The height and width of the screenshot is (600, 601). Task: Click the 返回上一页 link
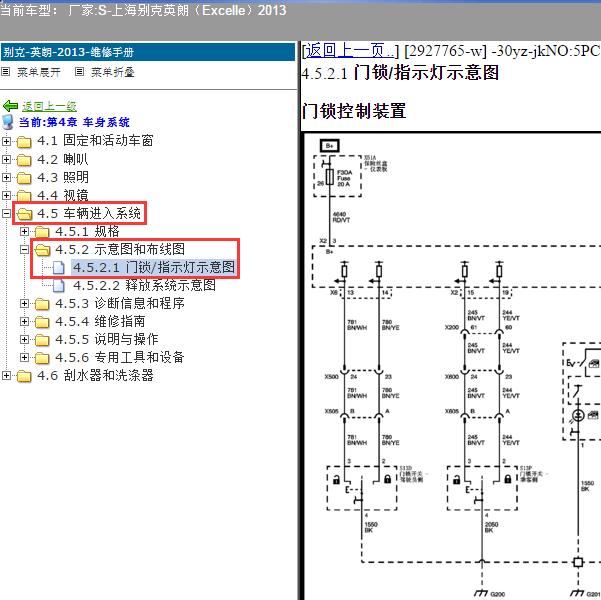point(349,50)
